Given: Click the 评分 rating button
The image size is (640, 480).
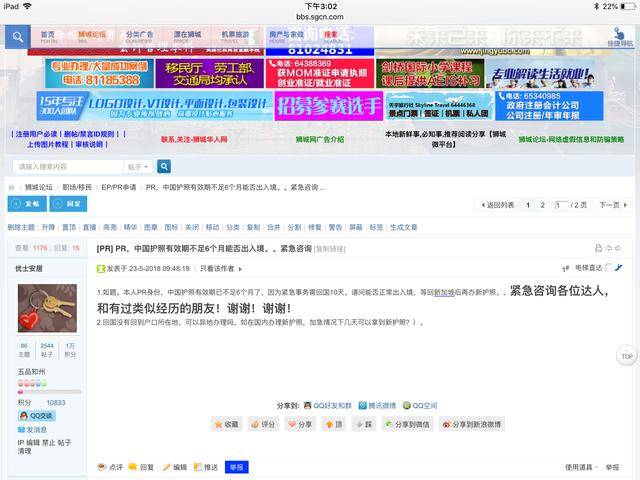Looking at the screenshot, I should click(x=262, y=424).
